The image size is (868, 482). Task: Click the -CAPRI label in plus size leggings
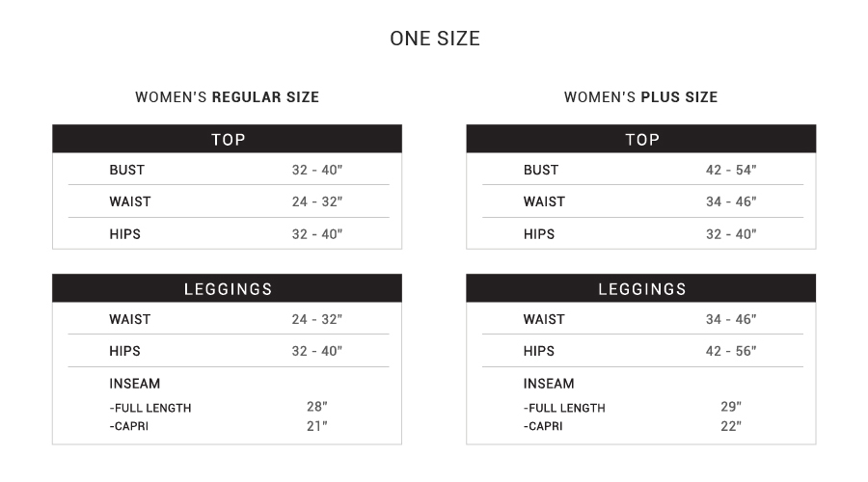[x=543, y=426]
